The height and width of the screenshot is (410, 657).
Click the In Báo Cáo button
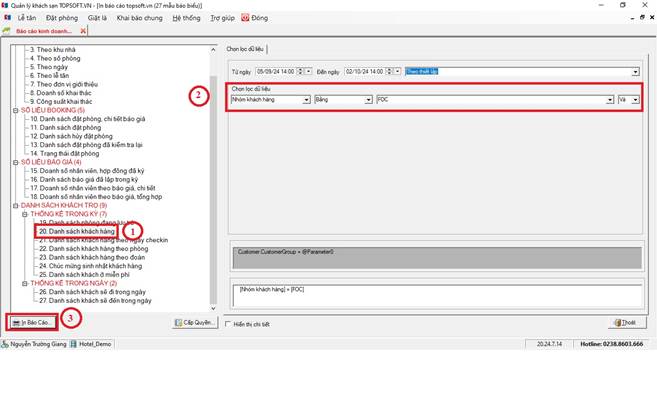pos(32,322)
